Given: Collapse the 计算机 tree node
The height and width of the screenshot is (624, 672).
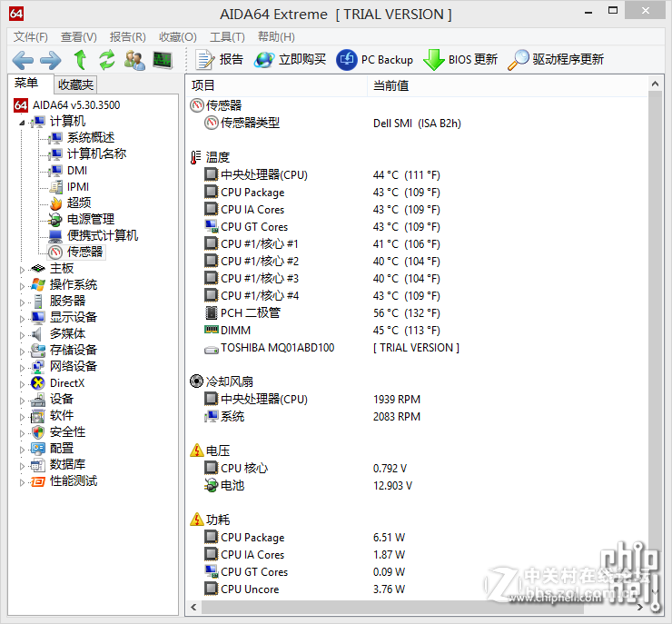Looking at the screenshot, I should pos(22,123).
